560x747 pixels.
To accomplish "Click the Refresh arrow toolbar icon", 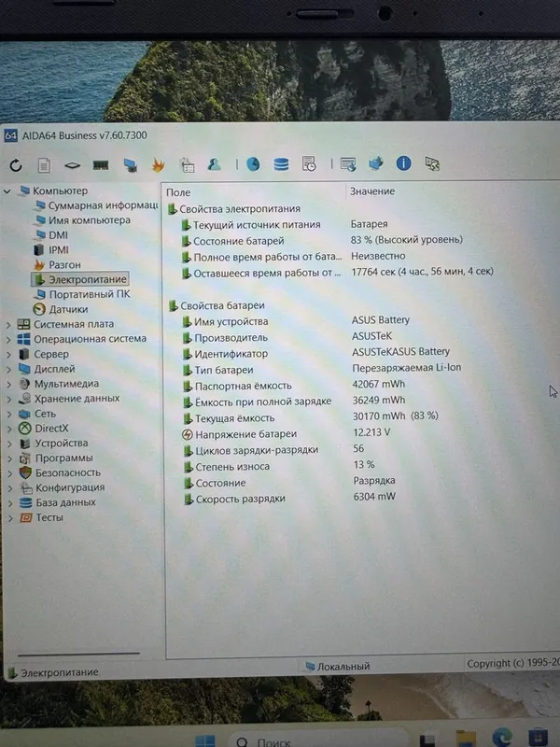I will click(16, 165).
